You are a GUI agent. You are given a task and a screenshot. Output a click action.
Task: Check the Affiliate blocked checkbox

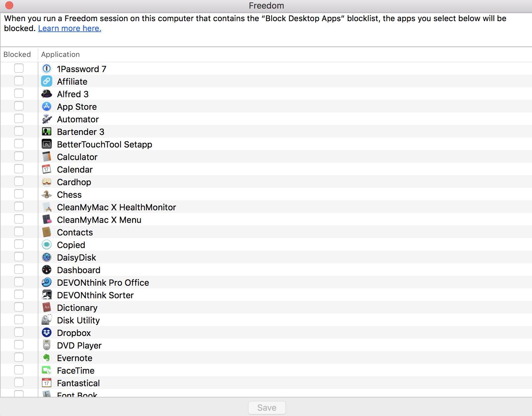pyautogui.click(x=19, y=81)
